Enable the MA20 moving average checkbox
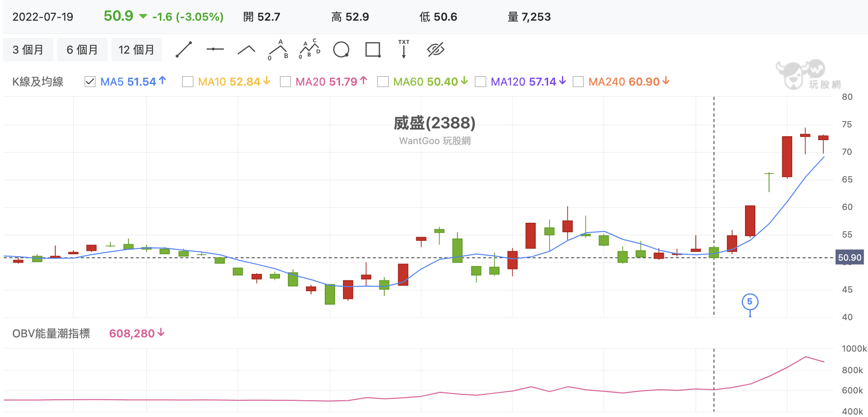The width and height of the screenshot is (868, 417). (x=285, y=82)
